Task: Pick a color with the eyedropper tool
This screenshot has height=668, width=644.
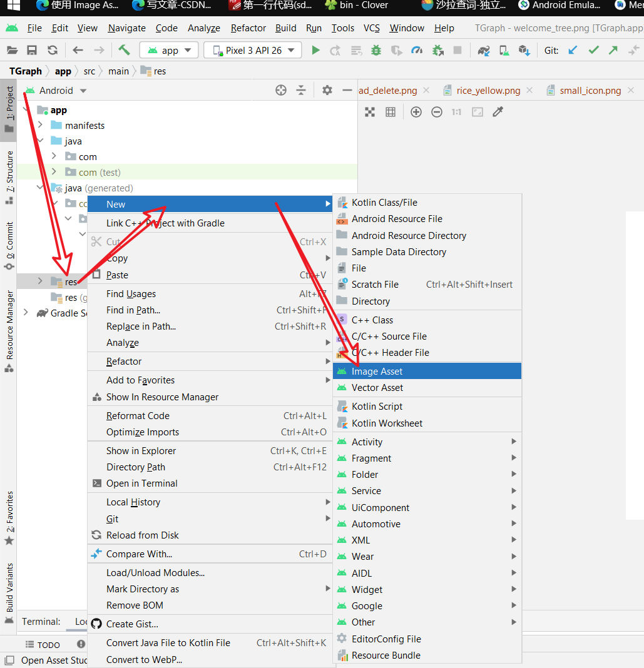Action: coord(498,111)
